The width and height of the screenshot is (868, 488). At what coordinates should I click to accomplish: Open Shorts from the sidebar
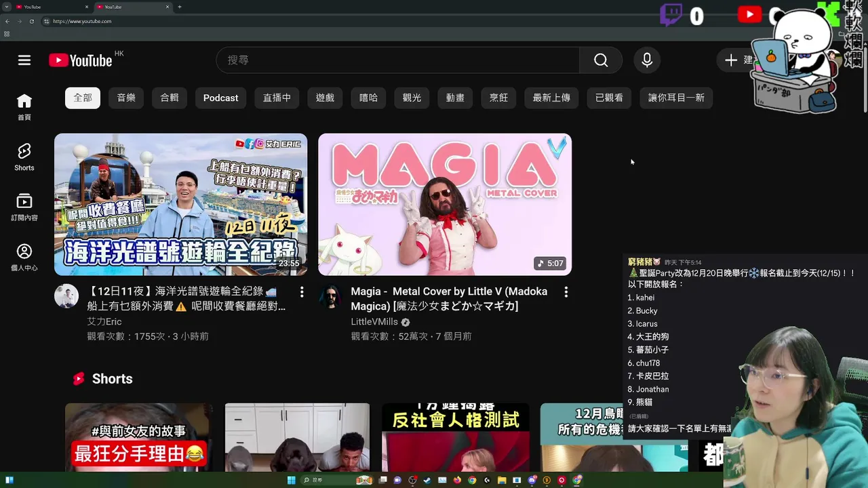point(24,157)
